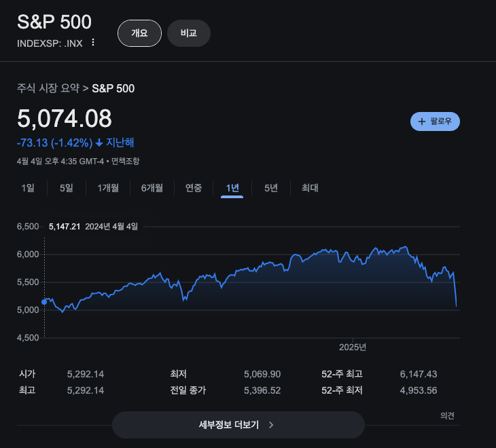
Task: Switch chart to 연중 range
Action: coord(194,188)
